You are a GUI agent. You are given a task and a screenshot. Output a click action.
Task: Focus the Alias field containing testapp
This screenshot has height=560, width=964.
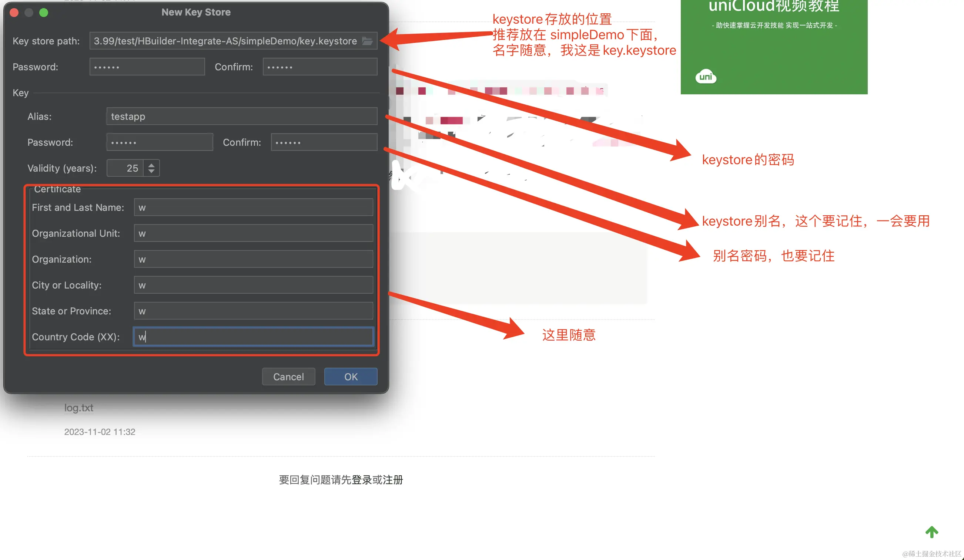point(241,116)
